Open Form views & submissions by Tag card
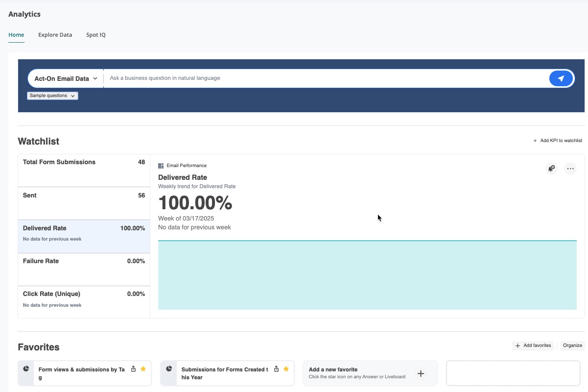 pos(85,373)
